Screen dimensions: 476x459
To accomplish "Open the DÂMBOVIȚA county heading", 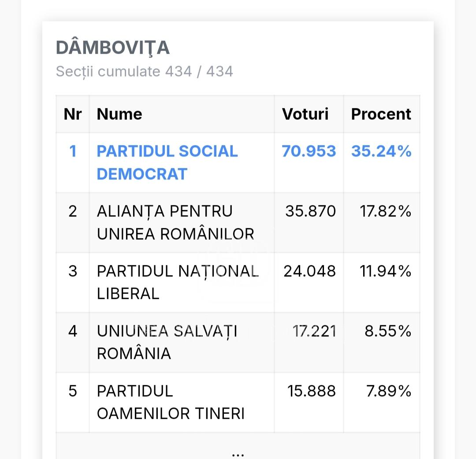I will [x=113, y=49].
